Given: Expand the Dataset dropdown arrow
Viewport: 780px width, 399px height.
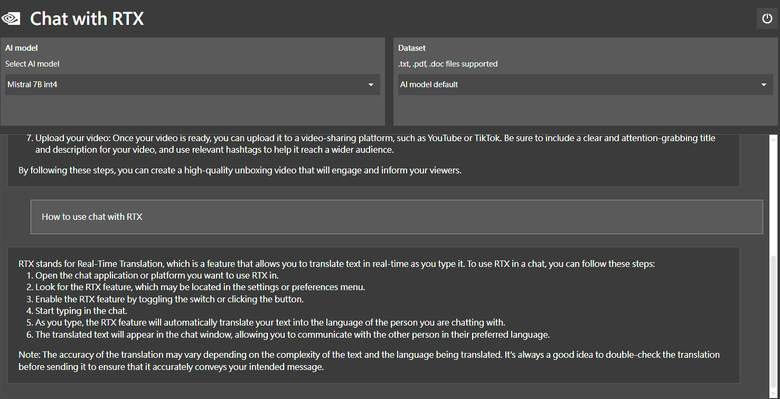Looking at the screenshot, I should [764, 85].
